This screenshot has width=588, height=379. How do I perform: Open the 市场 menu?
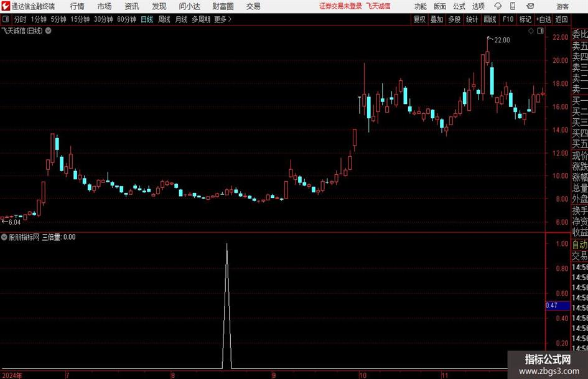click(x=105, y=6)
